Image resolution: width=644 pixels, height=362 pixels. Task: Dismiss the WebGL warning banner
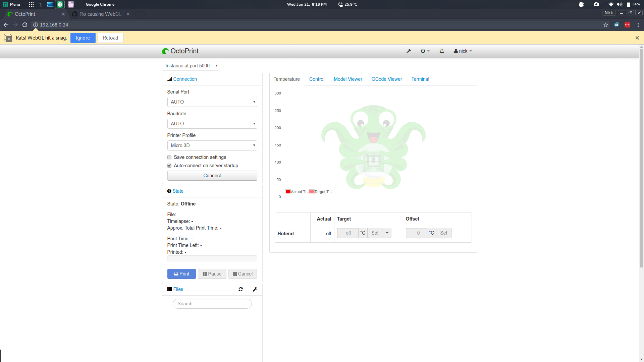(x=637, y=38)
